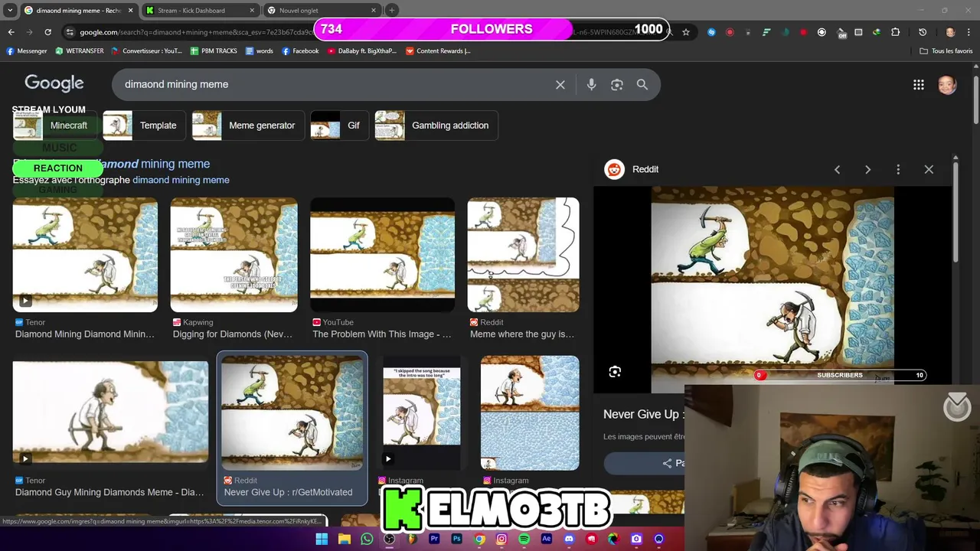Select the Gambling addiction filter chip
The width and height of the screenshot is (980, 551).
pyautogui.click(x=436, y=126)
